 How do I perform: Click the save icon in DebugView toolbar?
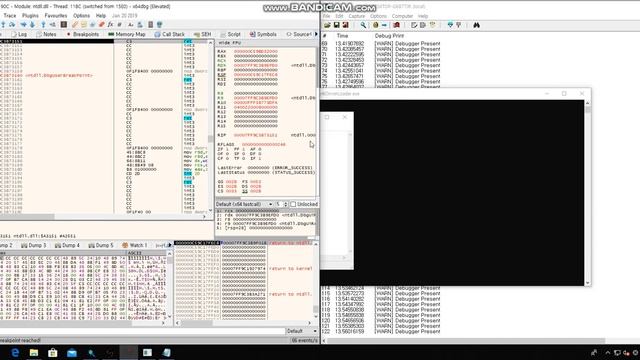(336, 25)
